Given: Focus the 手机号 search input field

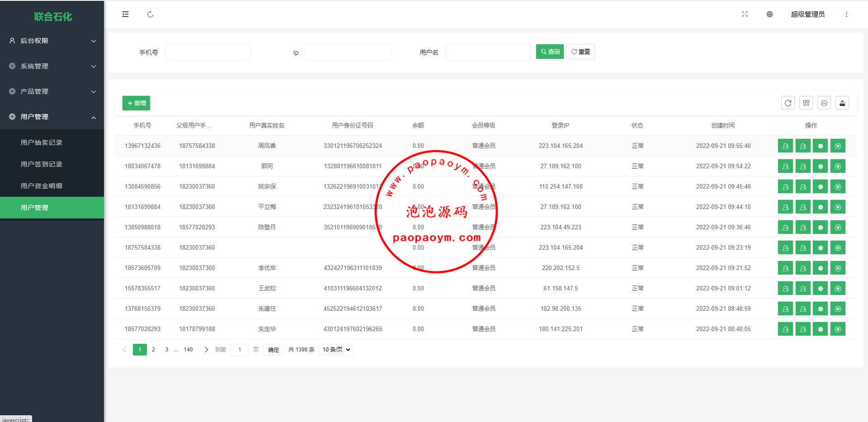Looking at the screenshot, I should pyautogui.click(x=208, y=52).
